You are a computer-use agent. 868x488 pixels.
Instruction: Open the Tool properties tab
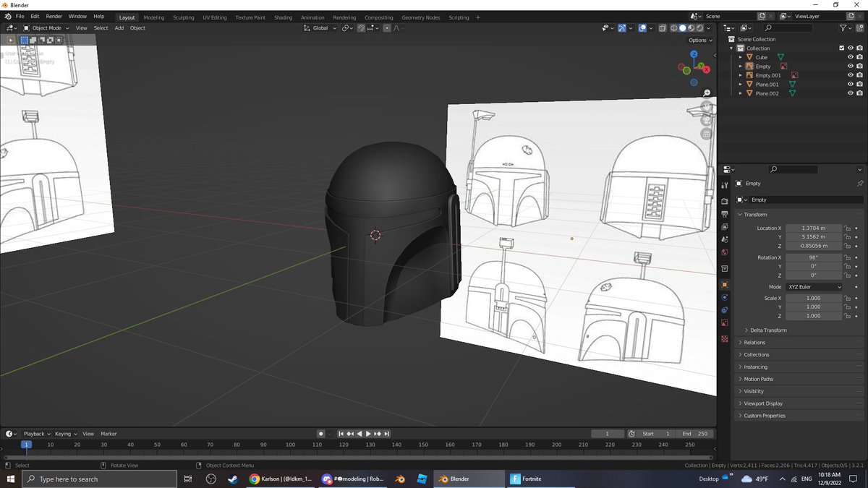[x=725, y=186]
